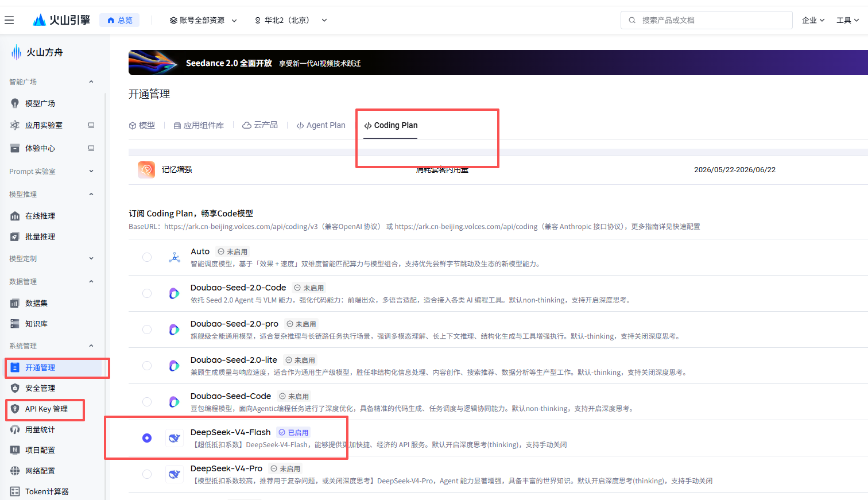Collapse the 智能广场 sidebar section
The image size is (868, 500).
[91, 82]
